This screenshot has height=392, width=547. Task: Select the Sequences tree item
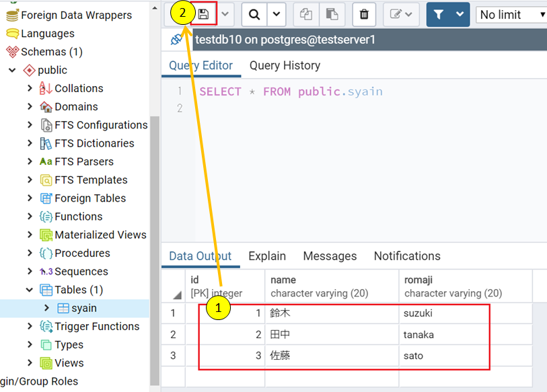(81, 272)
